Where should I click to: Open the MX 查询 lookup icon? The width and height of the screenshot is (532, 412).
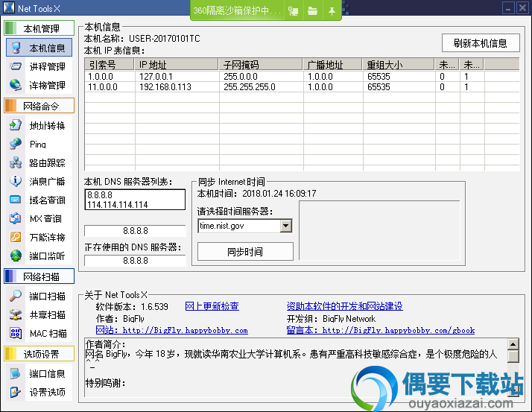point(16,218)
